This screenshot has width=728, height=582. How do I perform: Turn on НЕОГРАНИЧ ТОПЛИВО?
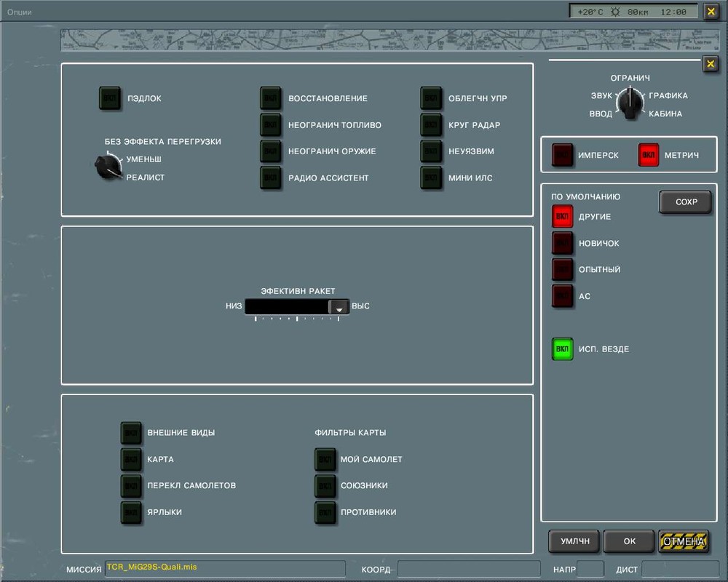[271, 125]
